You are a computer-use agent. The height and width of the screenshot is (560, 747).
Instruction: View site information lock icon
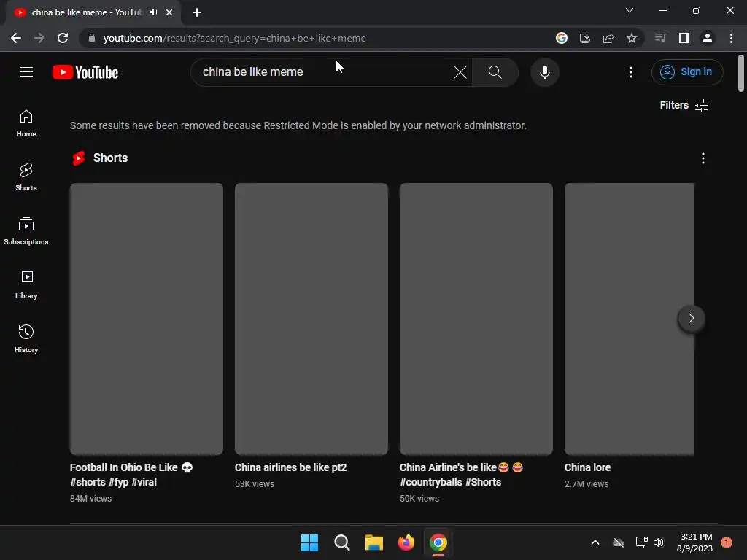click(x=92, y=38)
